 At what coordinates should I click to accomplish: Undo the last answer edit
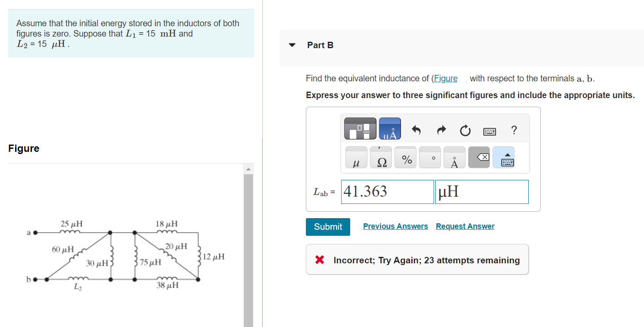point(416,130)
